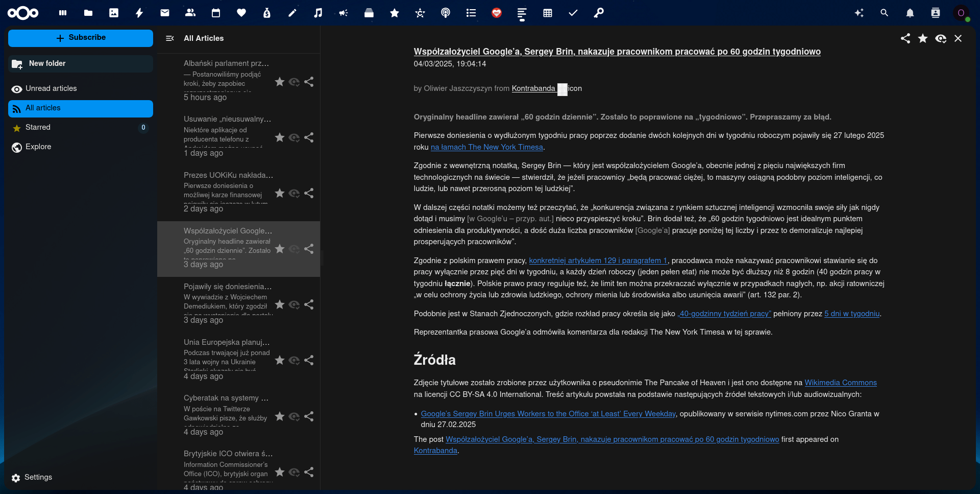Star the currently open article in header
980x494 pixels.
click(x=923, y=38)
